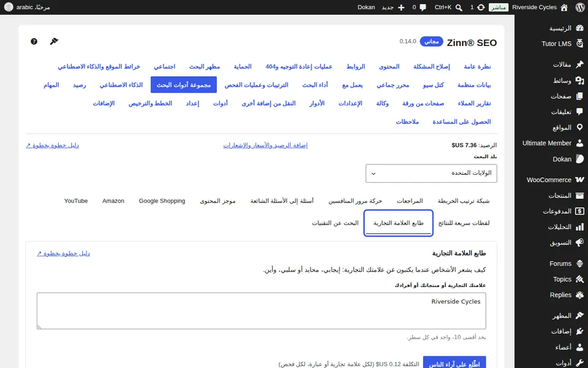Open التسويق megaphone icon in sidebar

[580, 243]
